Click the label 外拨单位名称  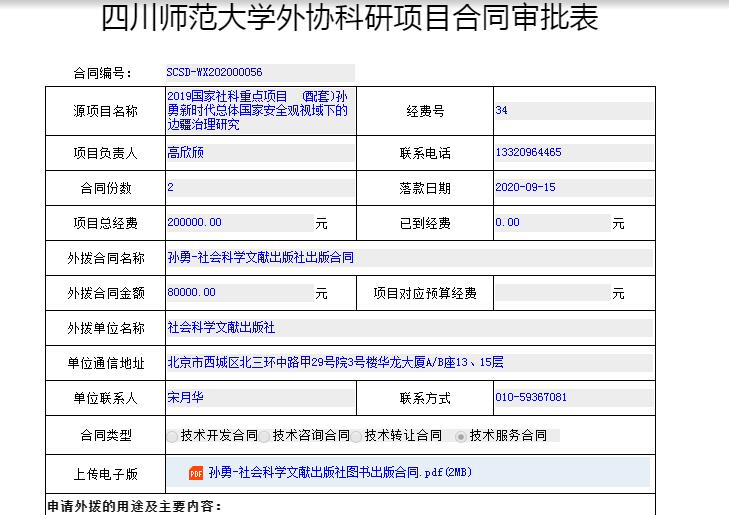106,328
